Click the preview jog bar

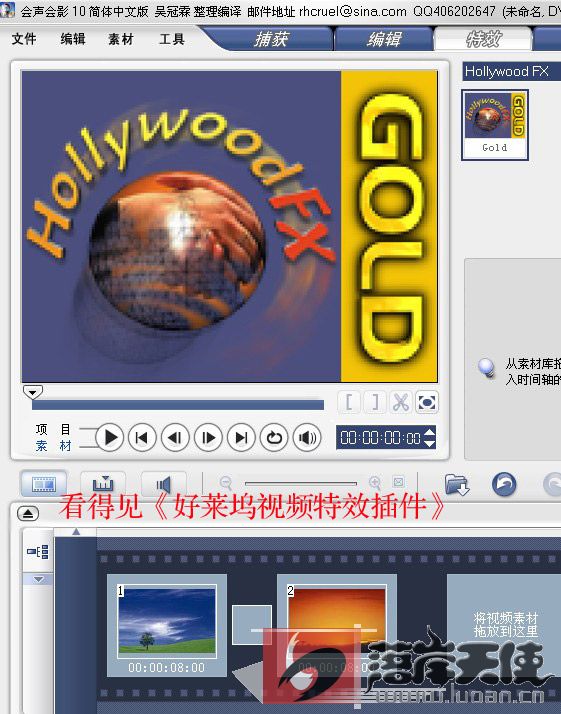[178, 405]
